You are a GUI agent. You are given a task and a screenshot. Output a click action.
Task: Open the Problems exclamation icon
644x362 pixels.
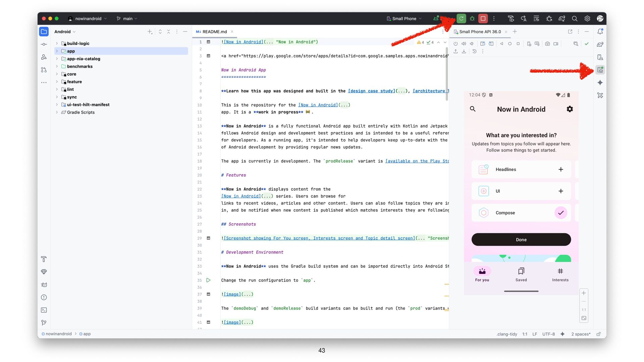[x=44, y=297]
